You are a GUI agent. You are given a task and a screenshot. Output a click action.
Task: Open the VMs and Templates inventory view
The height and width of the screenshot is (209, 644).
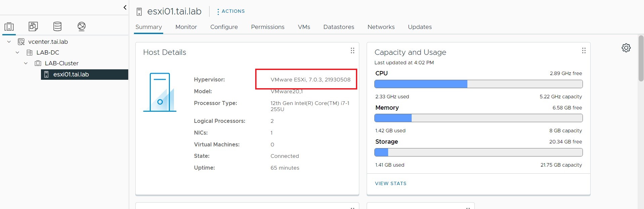(33, 26)
